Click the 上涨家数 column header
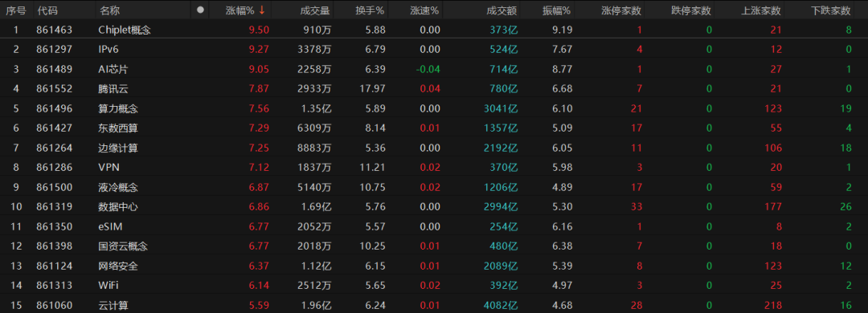 point(761,10)
